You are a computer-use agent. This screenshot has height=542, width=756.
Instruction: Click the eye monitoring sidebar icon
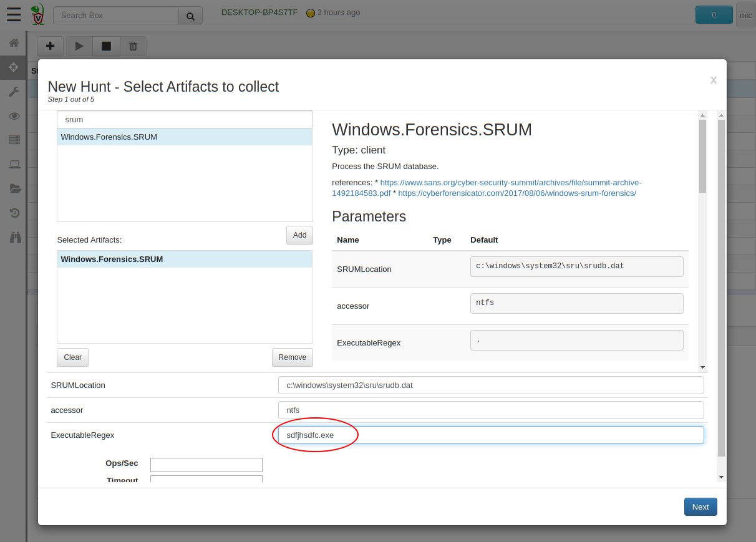[14, 116]
